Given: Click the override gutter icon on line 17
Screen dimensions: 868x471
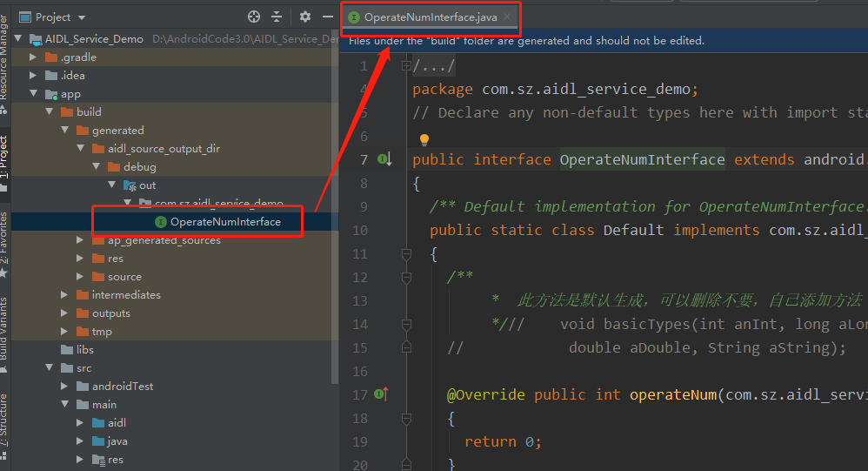Looking at the screenshot, I should 382,394.
